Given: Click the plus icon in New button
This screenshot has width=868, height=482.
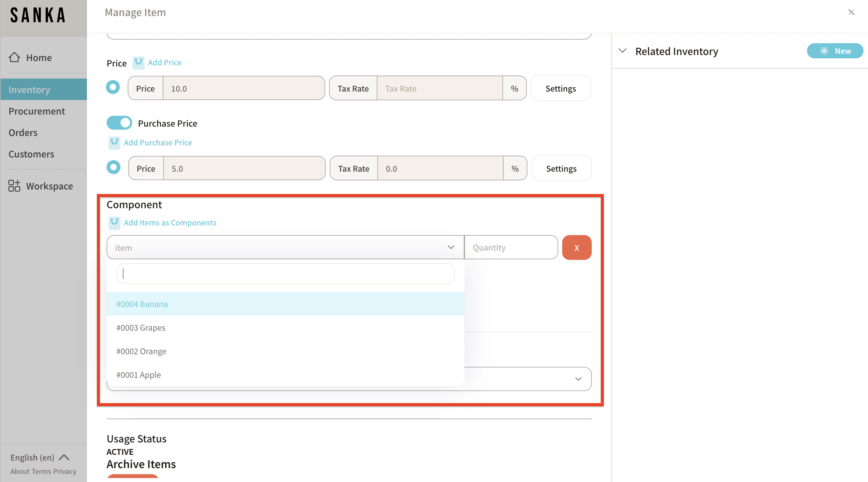Looking at the screenshot, I should click(824, 51).
